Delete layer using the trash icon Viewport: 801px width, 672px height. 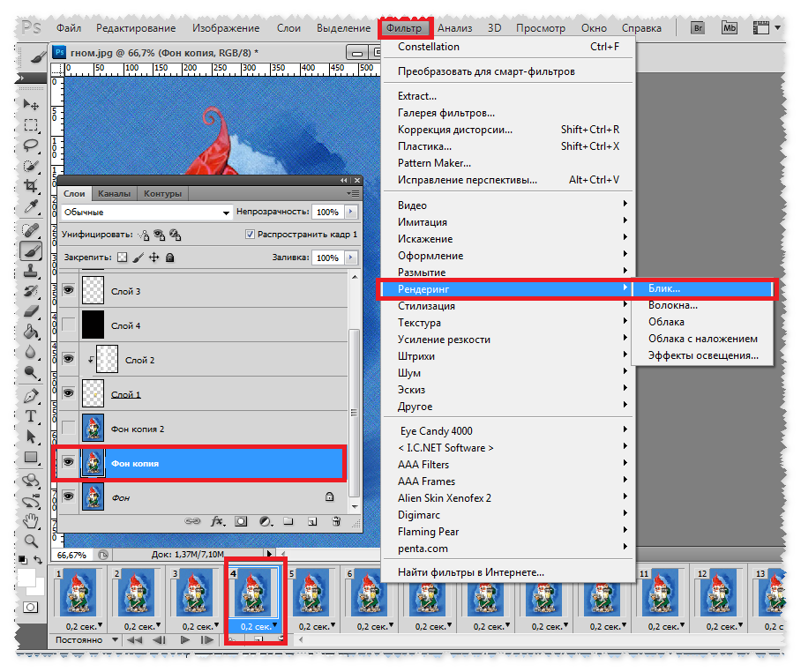336,521
